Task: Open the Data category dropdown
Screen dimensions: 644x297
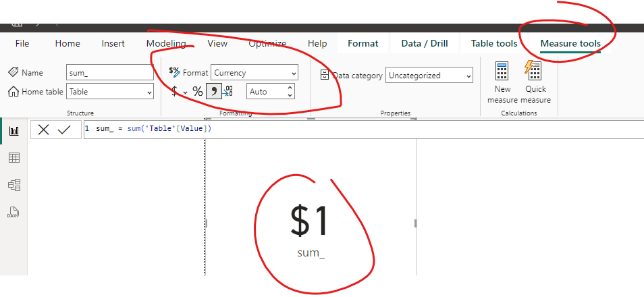Action: pyautogui.click(x=429, y=76)
